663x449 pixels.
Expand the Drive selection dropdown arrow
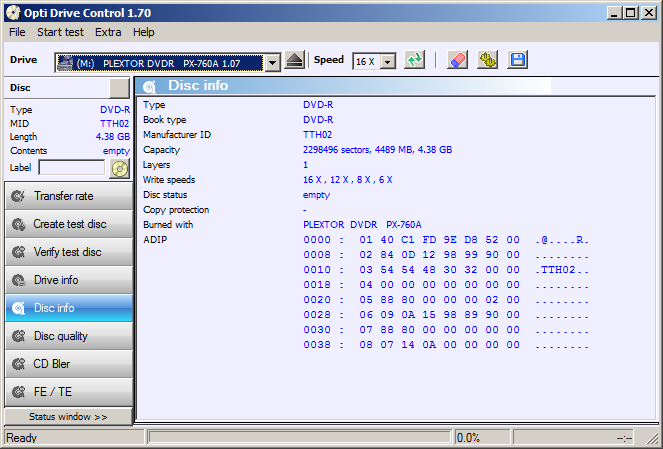point(273,63)
